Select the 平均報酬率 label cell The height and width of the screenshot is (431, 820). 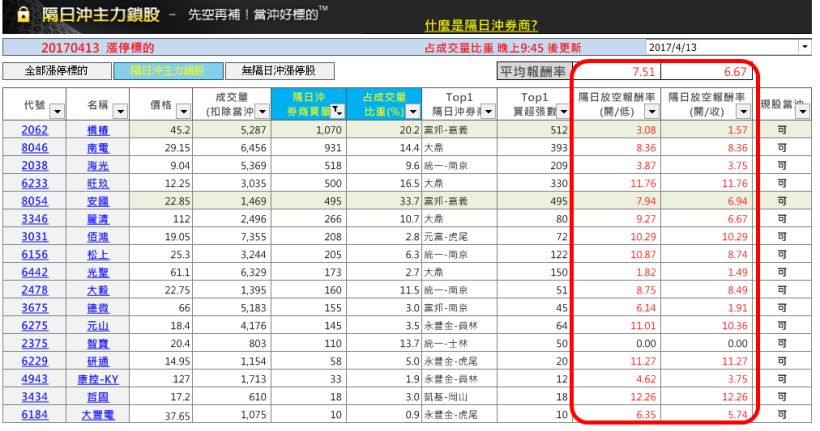[x=534, y=71]
